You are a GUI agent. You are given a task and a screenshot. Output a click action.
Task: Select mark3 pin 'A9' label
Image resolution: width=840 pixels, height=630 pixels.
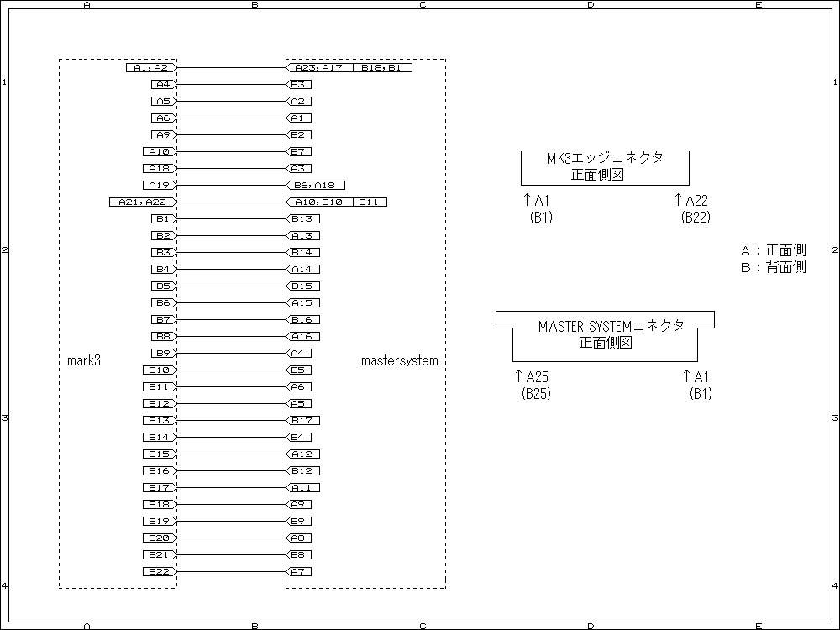[x=164, y=135]
